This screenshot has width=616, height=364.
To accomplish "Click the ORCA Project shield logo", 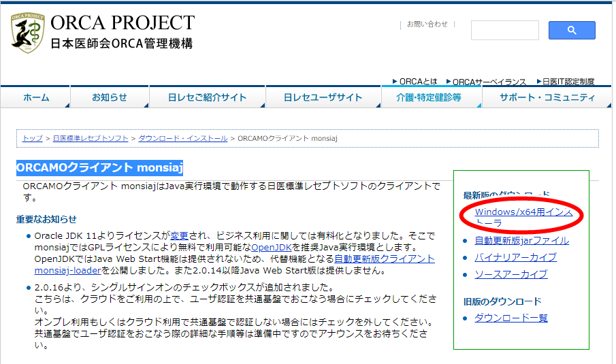I will coord(27,33).
